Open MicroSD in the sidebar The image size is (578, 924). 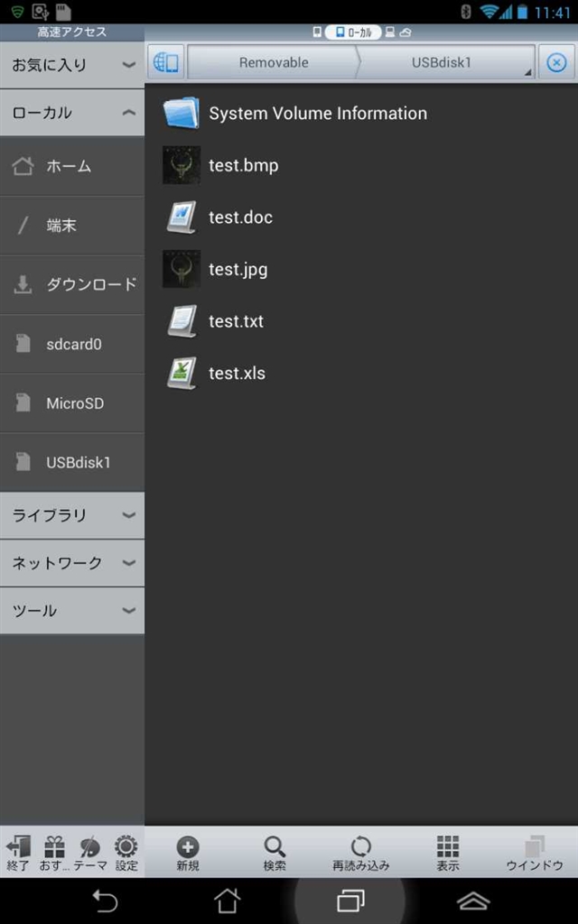pyautogui.click(x=75, y=403)
